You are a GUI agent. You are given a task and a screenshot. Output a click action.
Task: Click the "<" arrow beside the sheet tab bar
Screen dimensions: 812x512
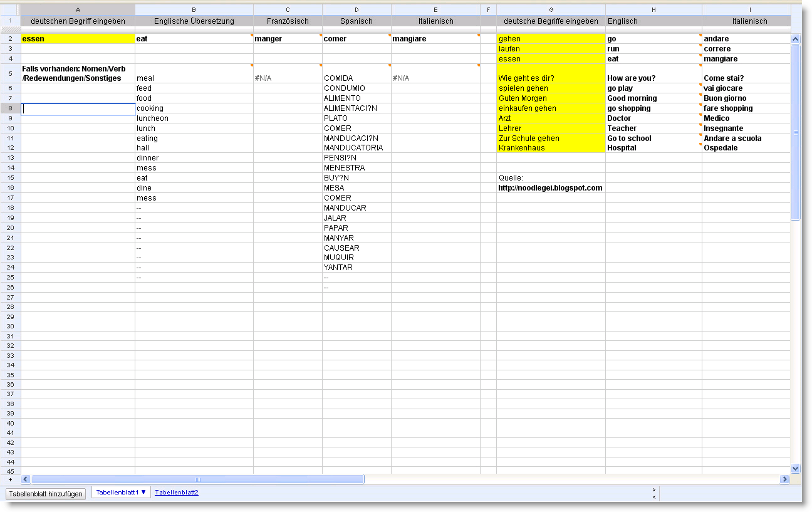click(654, 496)
